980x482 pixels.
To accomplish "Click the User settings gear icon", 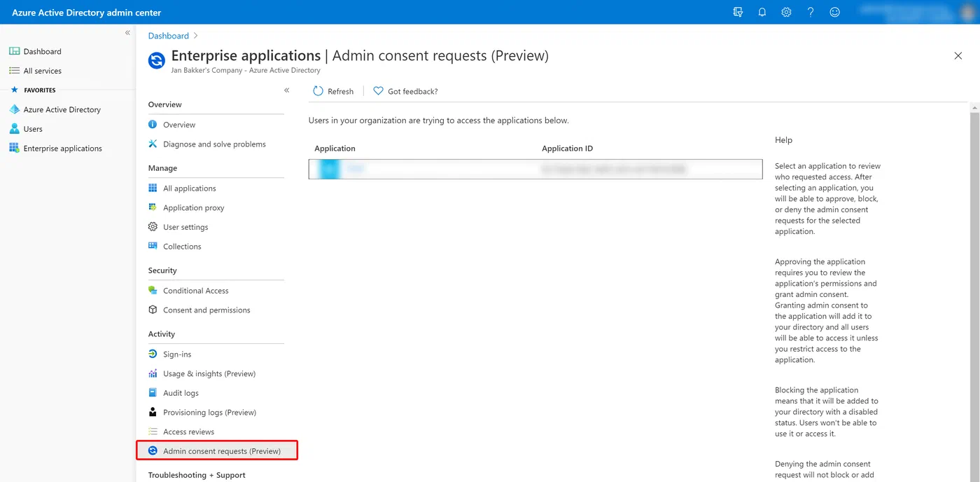I will click(x=153, y=227).
